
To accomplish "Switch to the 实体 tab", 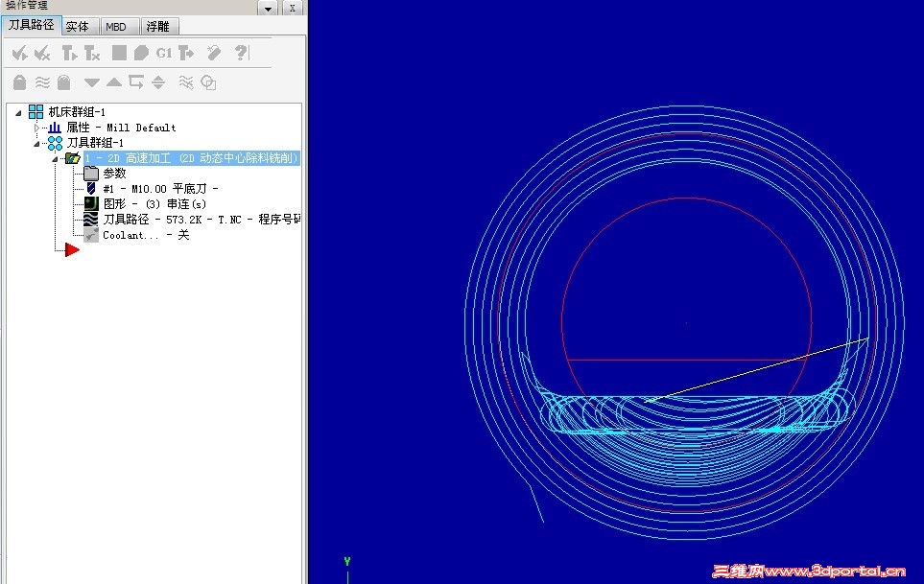I will (78, 26).
